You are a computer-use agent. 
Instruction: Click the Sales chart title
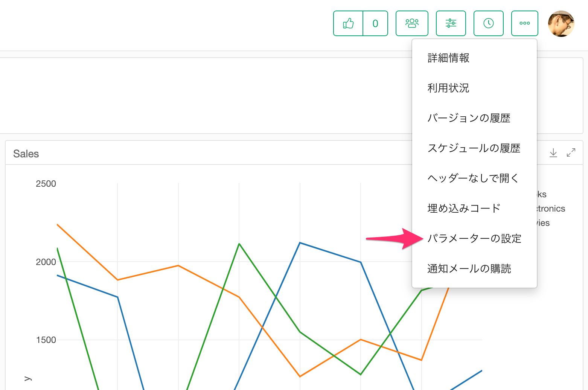pyautogui.click(x=26, y=154)
